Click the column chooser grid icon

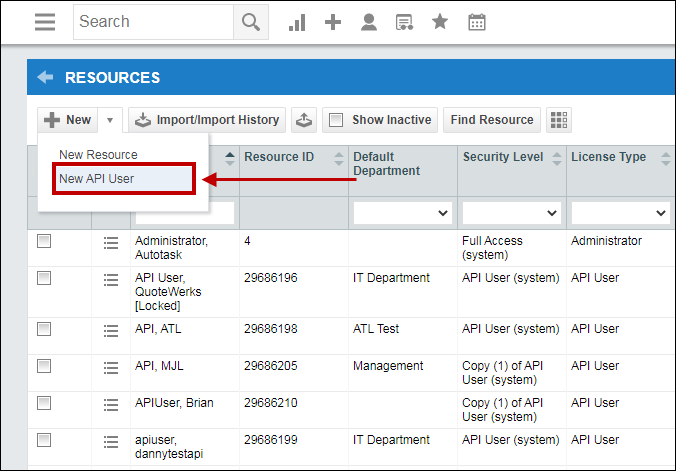point(558,120)
